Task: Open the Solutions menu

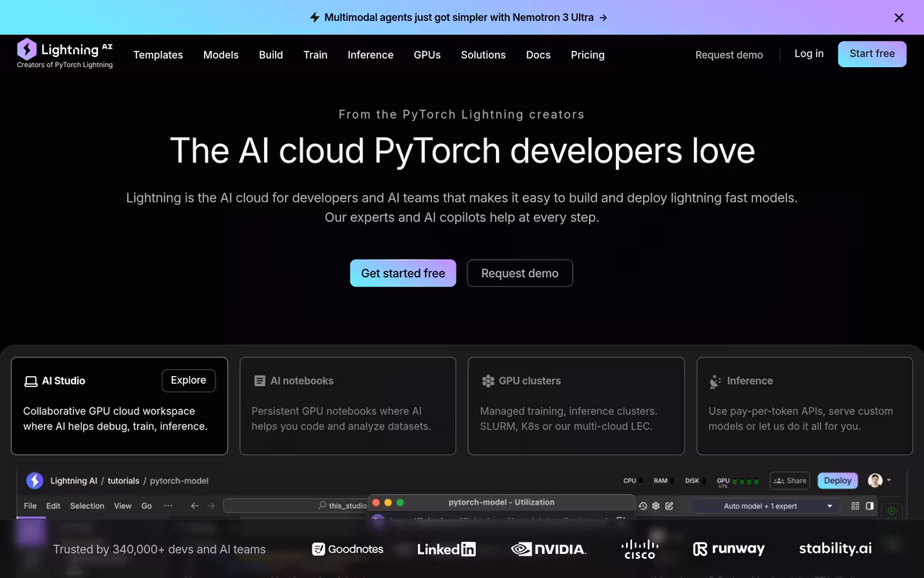Action: (x=484, y=55)
